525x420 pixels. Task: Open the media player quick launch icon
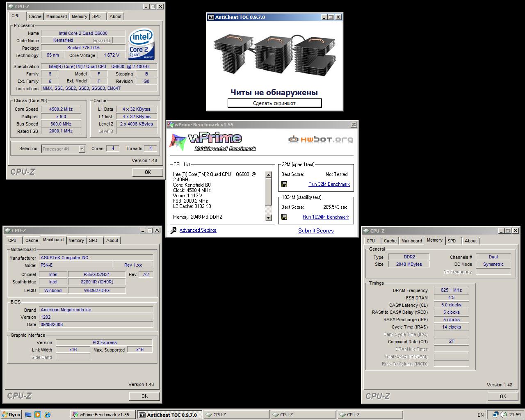click(x=38, y=415)
